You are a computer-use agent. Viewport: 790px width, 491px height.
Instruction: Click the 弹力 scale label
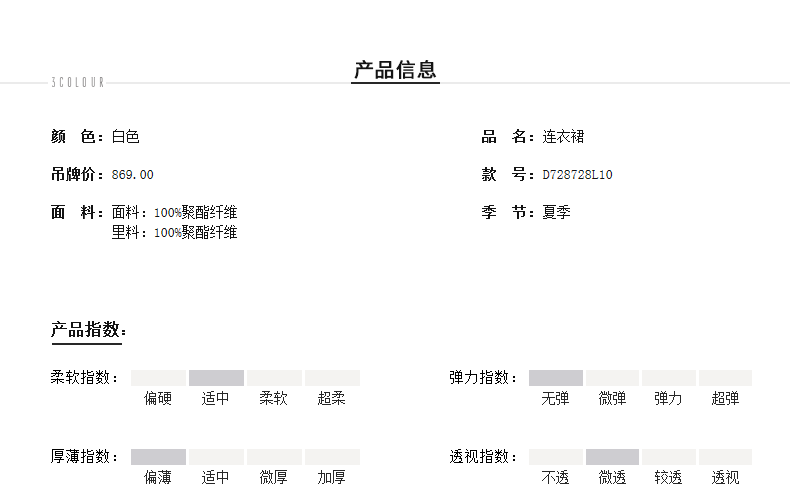[668, 398]
